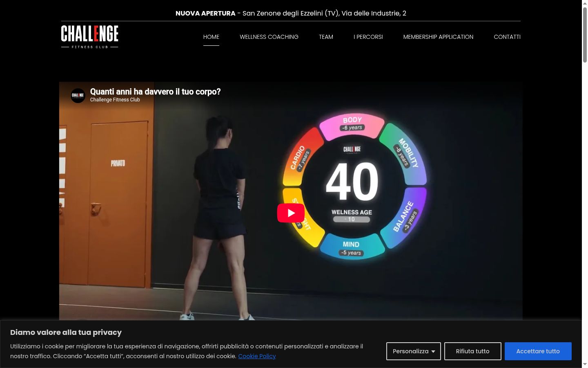Open the Challenge Fitness Club channel avatar
The width and height of the screenshot is (588, 368).
pos(78,96)
